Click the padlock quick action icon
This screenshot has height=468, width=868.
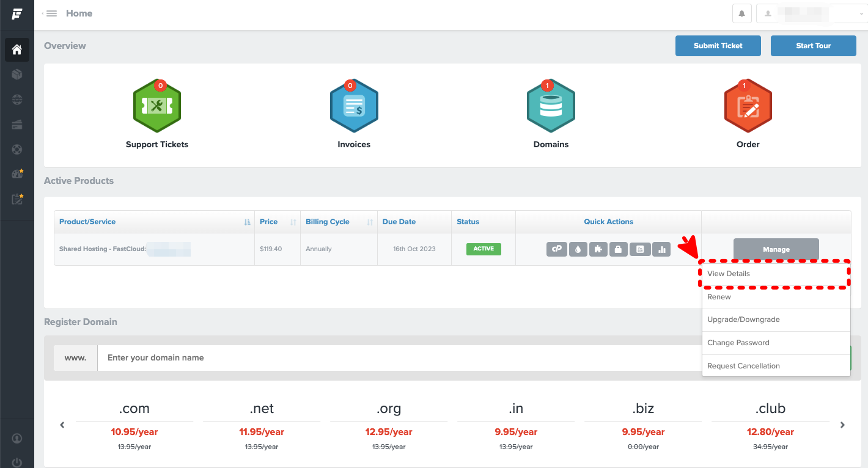click(x=619, y=249)
